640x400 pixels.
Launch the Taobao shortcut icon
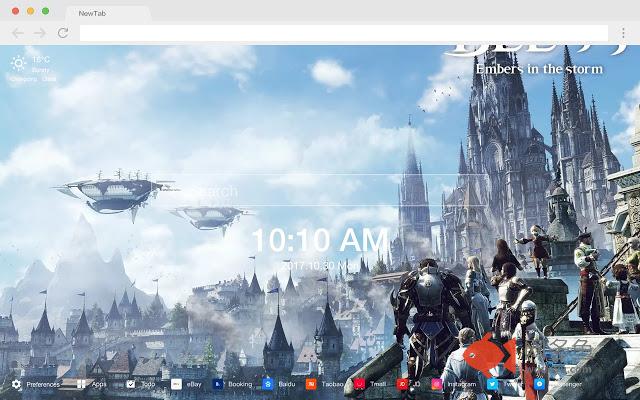[x=311, y=384]
